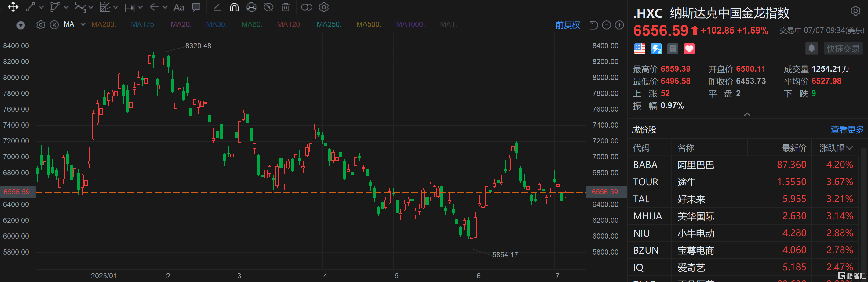The width and height of the screenshot is (868, 282).
Task: Zoom out the chart with minus button
Action: click(607, 25)
